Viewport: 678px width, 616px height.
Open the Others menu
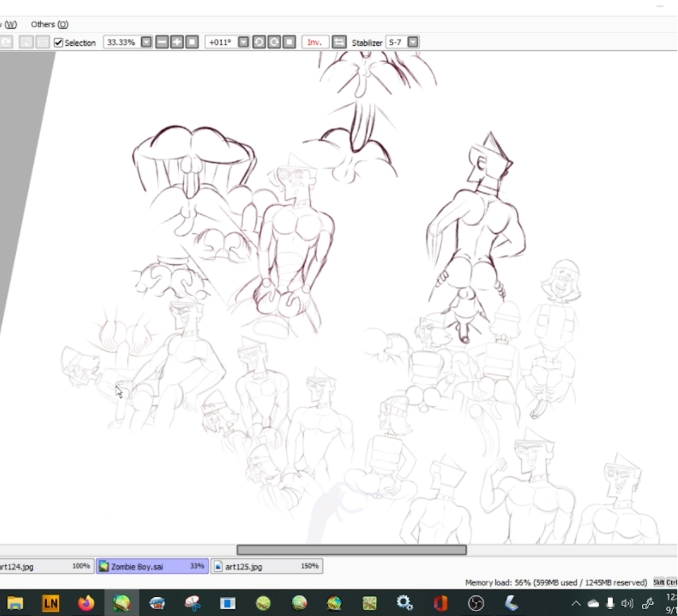click(49, 24)
